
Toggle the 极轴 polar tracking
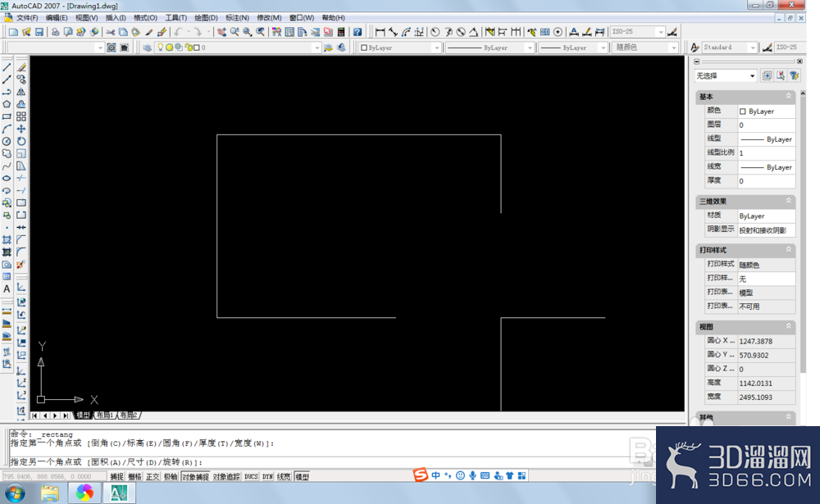click(x=171, y=477)
